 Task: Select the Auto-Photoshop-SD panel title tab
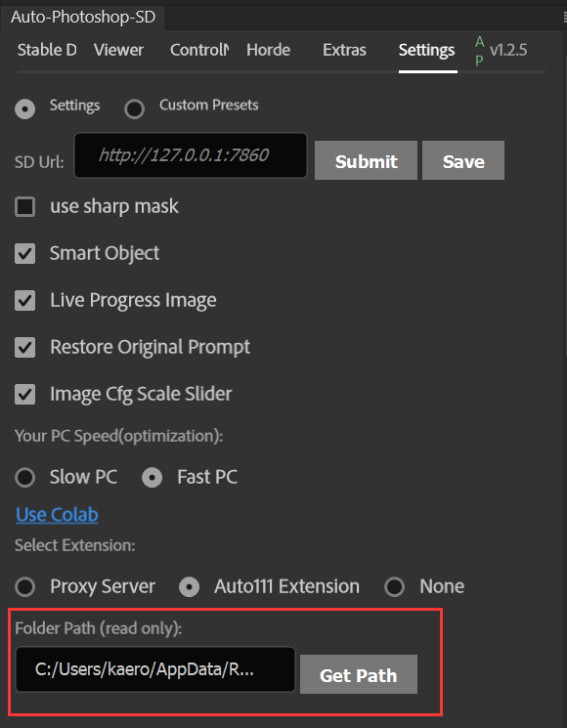coord(83,18)
